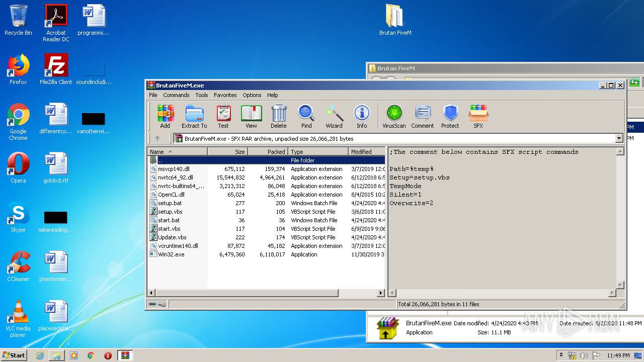
Task: Go up one level with arrow button
Action: [x=157, y=138]
